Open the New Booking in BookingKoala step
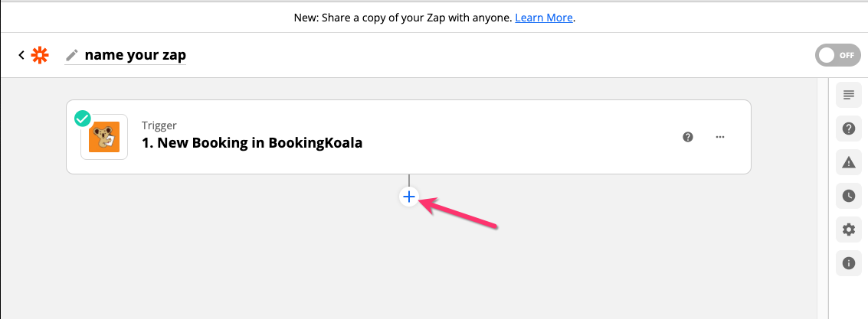Screen dimensions: 868x319 (x=252, y=143)
